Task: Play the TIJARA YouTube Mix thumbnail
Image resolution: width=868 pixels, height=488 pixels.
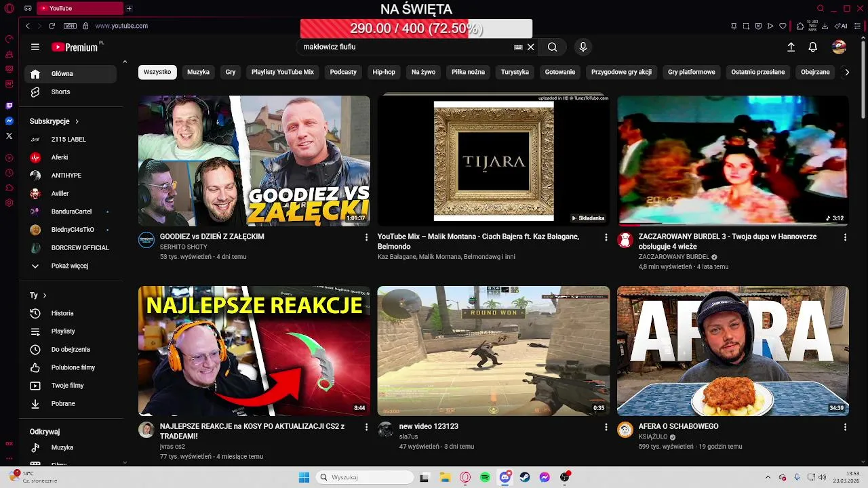Action: coord(494,161)
